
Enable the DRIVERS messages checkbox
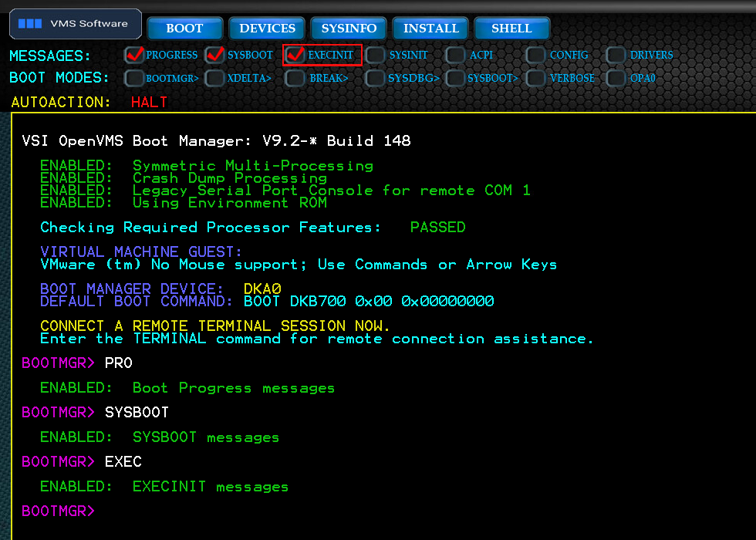[x=616, y=55]
